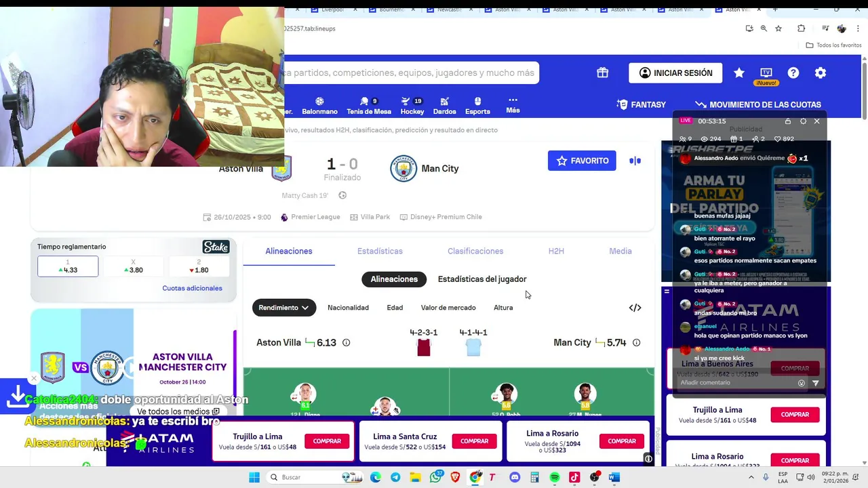Open WhatsApp from the taskbar
The width and height of the screenshot is (868, 488).
pos(435,477)
